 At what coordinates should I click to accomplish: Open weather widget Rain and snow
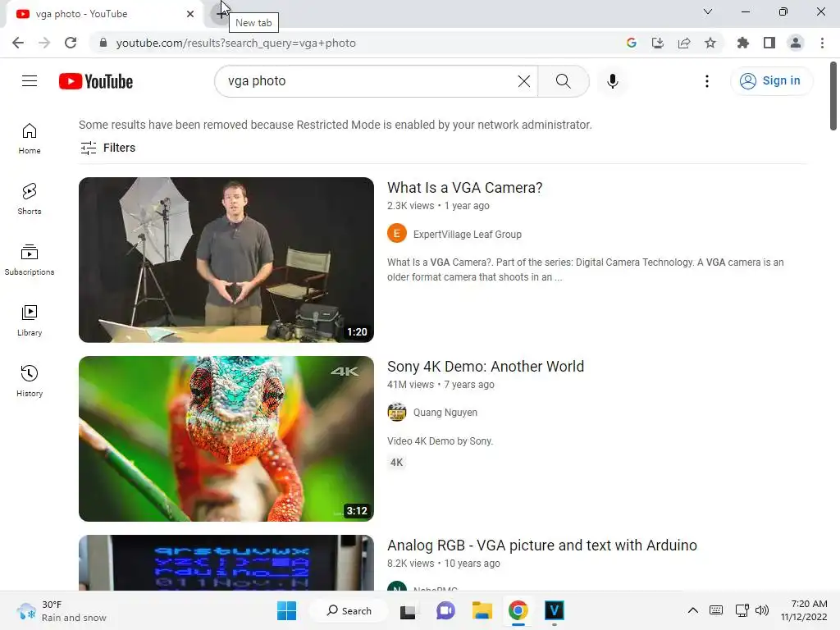point(62,610)
